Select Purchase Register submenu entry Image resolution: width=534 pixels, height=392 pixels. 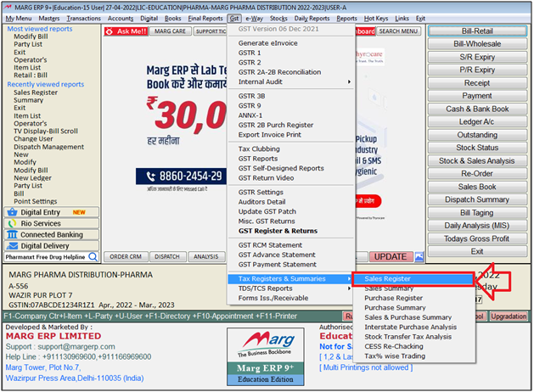(393, 298)
